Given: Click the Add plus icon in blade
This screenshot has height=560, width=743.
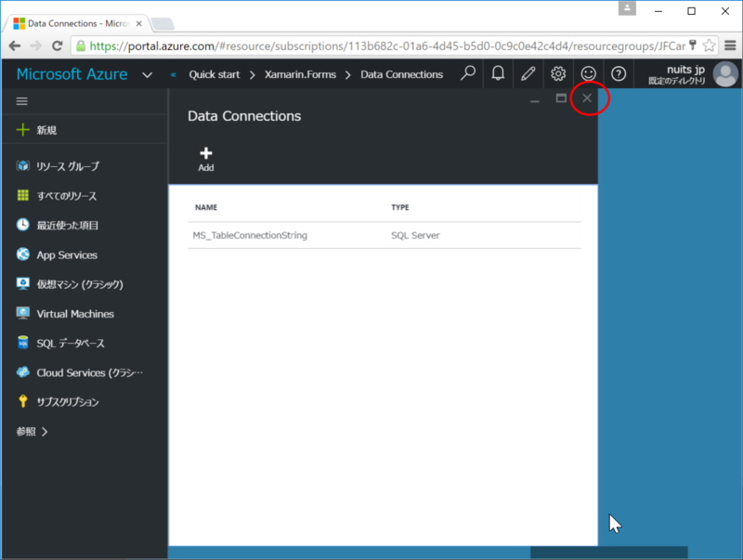Looking at the screenshot, I should 205,152.
